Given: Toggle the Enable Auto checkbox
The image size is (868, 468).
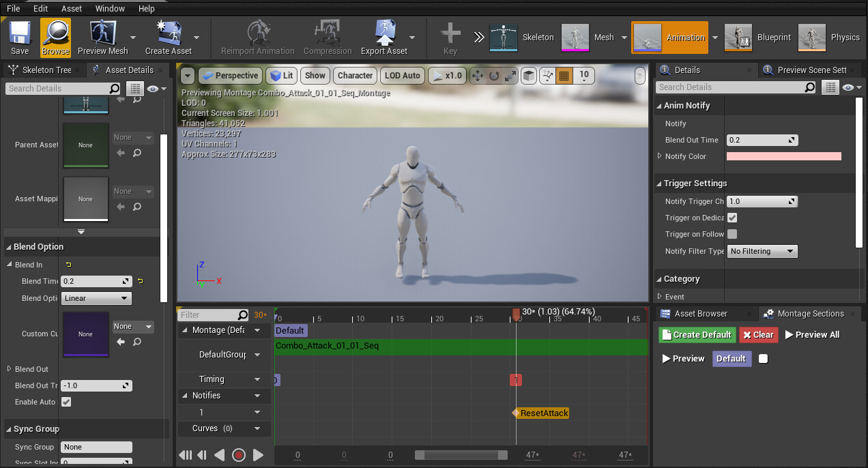Looking at the screenshot, I should [x=66, y=402].
